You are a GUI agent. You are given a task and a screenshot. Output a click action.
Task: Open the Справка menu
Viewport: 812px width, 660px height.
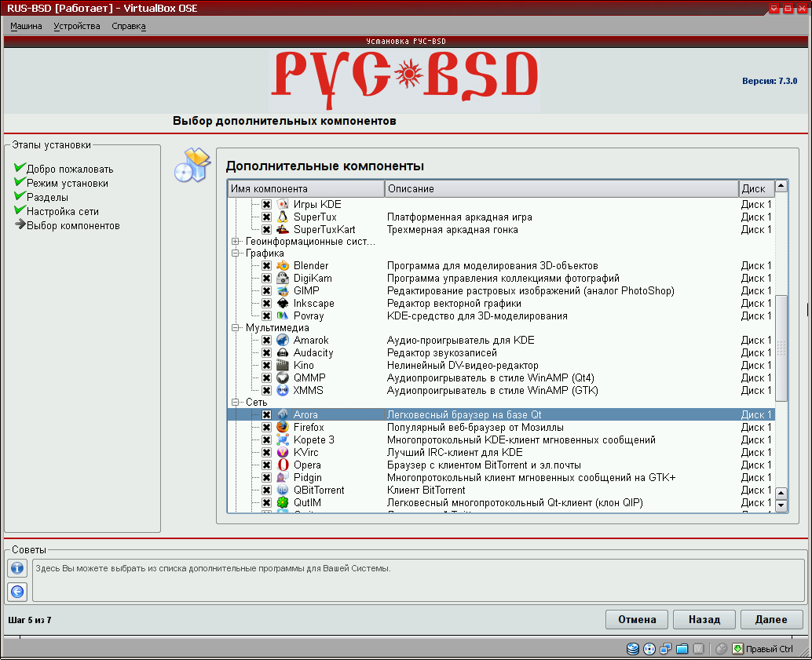129,26
